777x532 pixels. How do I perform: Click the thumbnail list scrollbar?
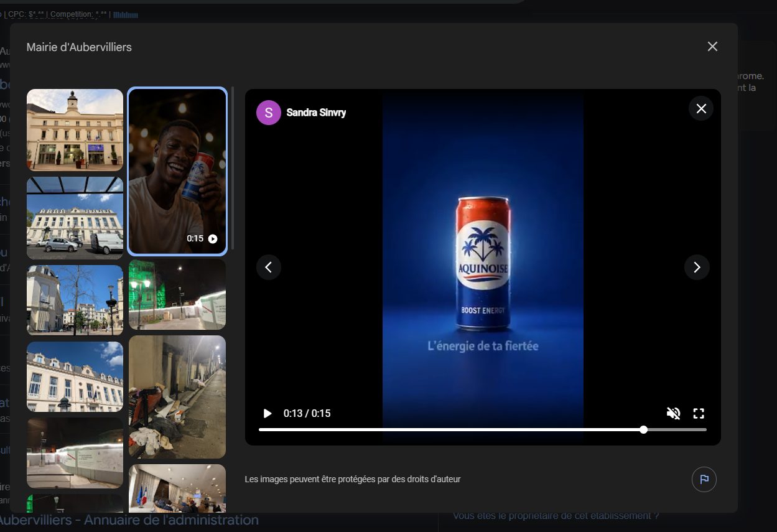pos(233,168)
